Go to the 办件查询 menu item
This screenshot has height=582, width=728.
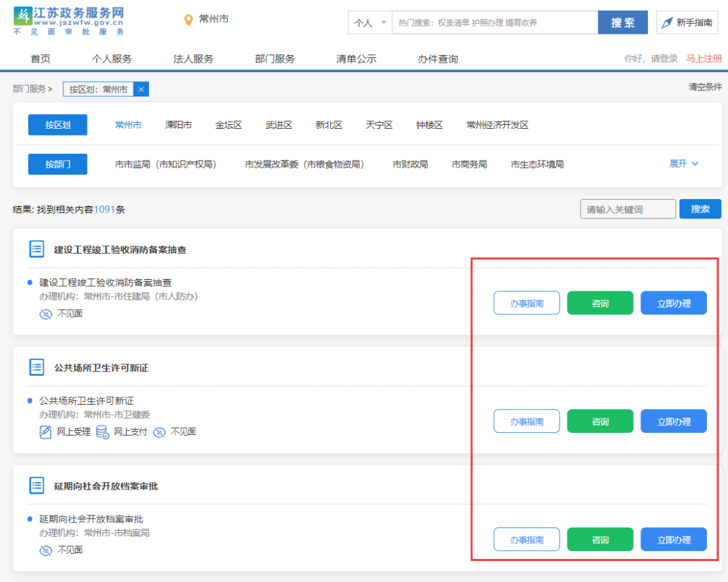point(437,59)
